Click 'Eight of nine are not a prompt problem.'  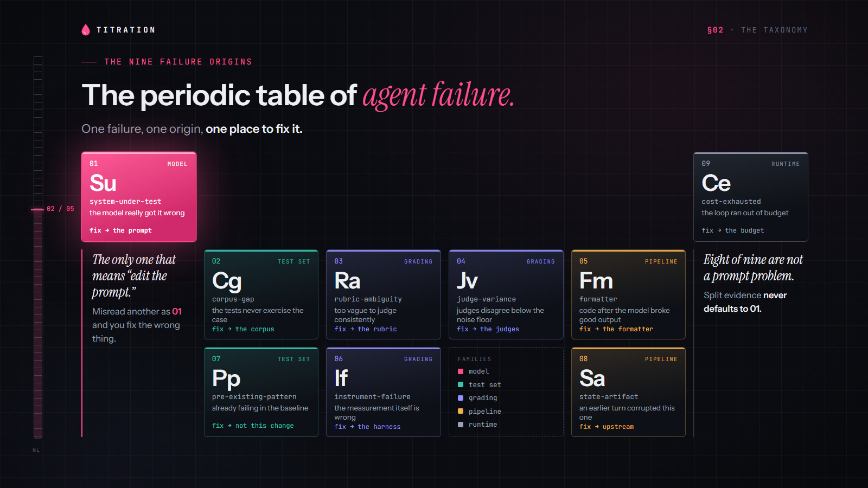pos(753,268)
